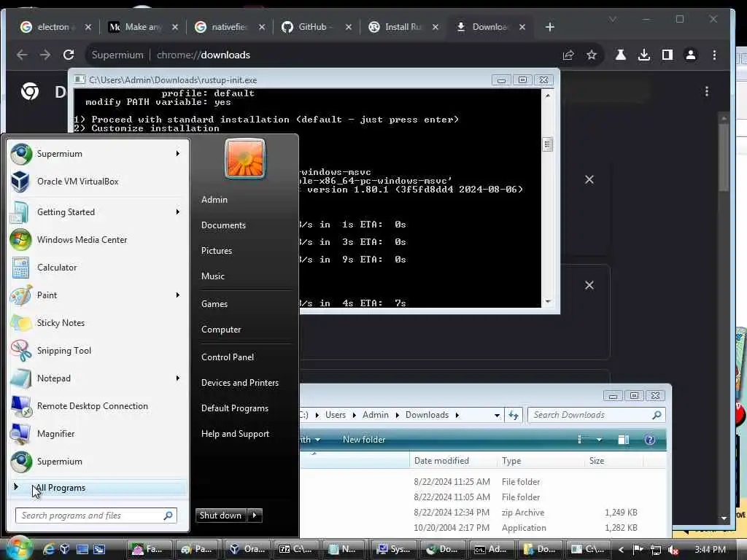Viewport: 747px width, 560px height.
Task: Open Pictures from Start menu
Action: 217,251
